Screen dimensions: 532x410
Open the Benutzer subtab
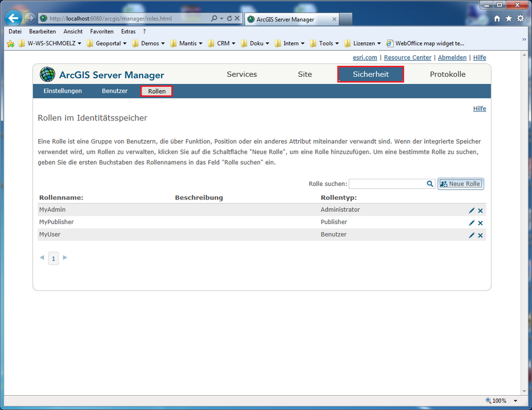pyautogui.click(x=115, y=91)
